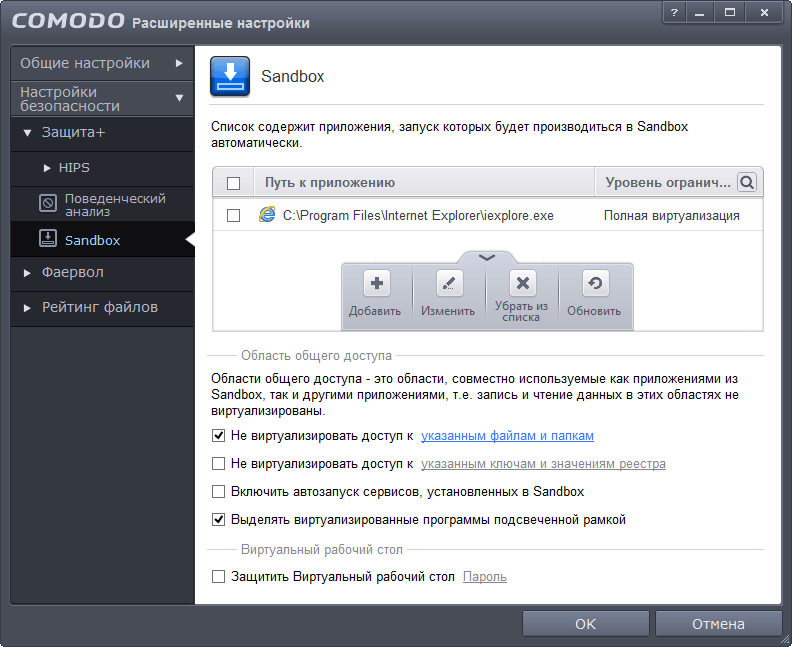Image resolution: width=792 pixels, height=647 pixels.
Task: Click the Remove from list (Убрать из списка) icon
Action: coord(523,283)
